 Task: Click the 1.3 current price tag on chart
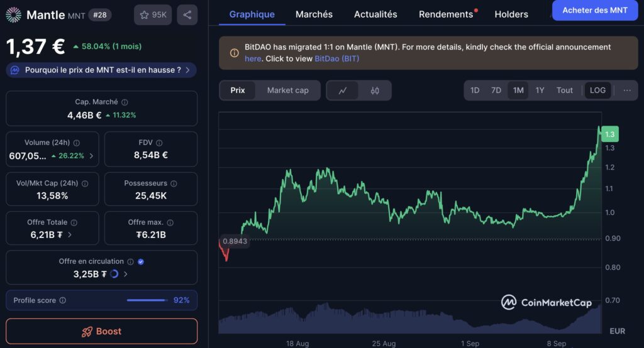click(610, 134)
